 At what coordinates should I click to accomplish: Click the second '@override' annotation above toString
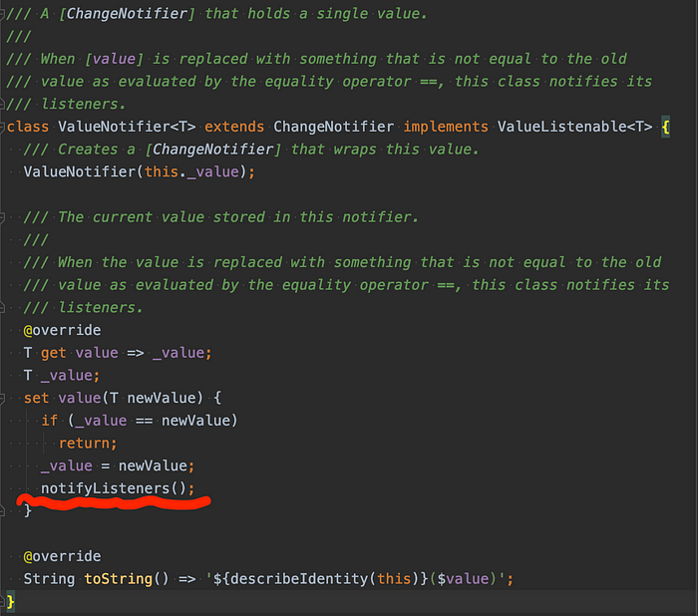pyautogui.click(x=62, y=557)
